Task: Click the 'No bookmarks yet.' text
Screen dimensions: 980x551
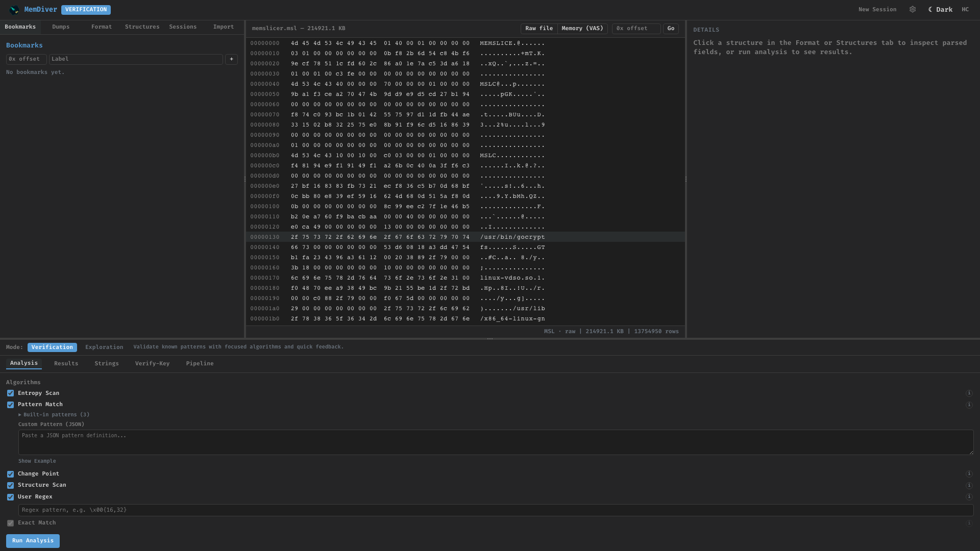Action: coord(35,72)
